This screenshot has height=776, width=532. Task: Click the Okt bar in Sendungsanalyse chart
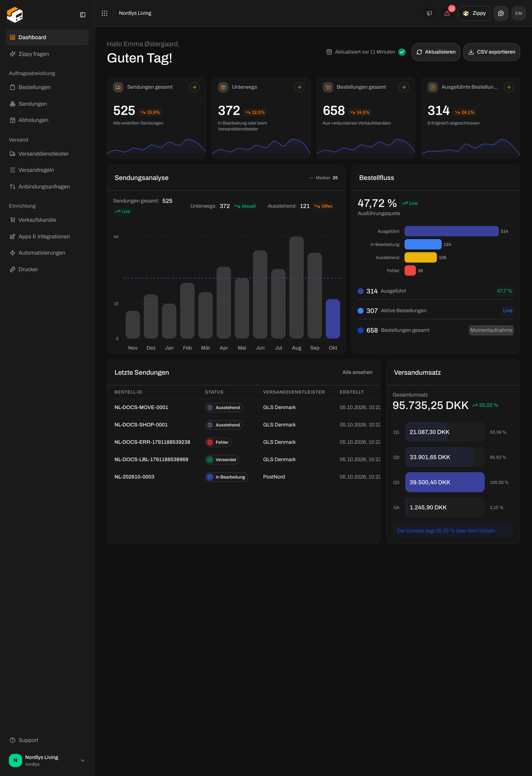click(333, 319)
